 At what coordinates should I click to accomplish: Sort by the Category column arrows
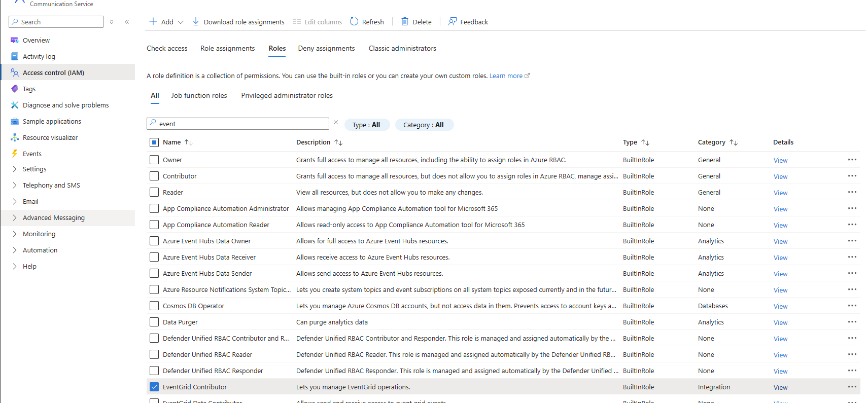pos(734,142)
